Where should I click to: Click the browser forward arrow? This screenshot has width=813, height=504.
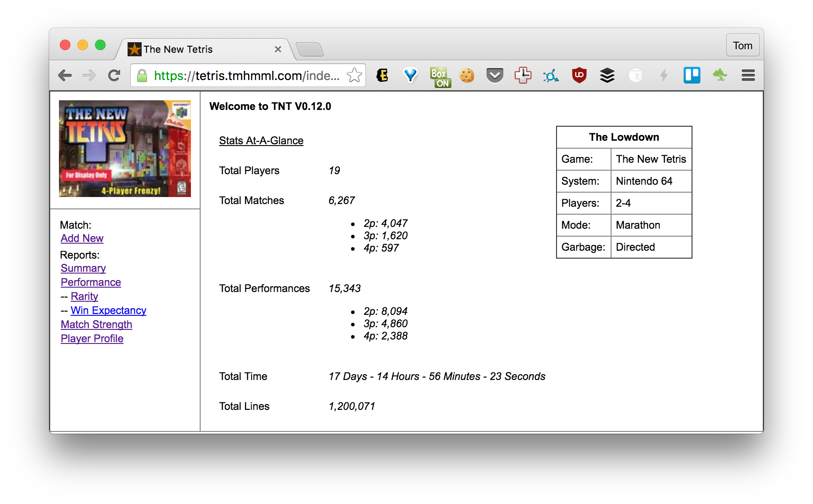click(x=89, y=76)
